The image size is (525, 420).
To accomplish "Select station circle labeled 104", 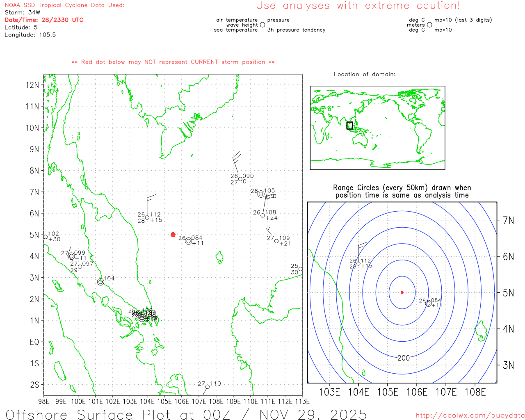I will coord(100,282).
